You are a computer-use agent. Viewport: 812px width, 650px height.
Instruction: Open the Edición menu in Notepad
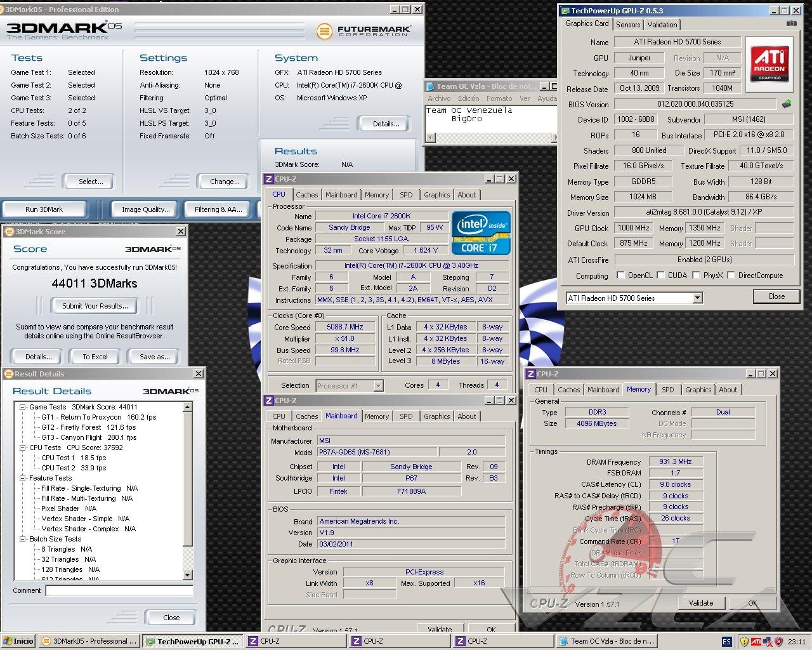tap(469, 98)
